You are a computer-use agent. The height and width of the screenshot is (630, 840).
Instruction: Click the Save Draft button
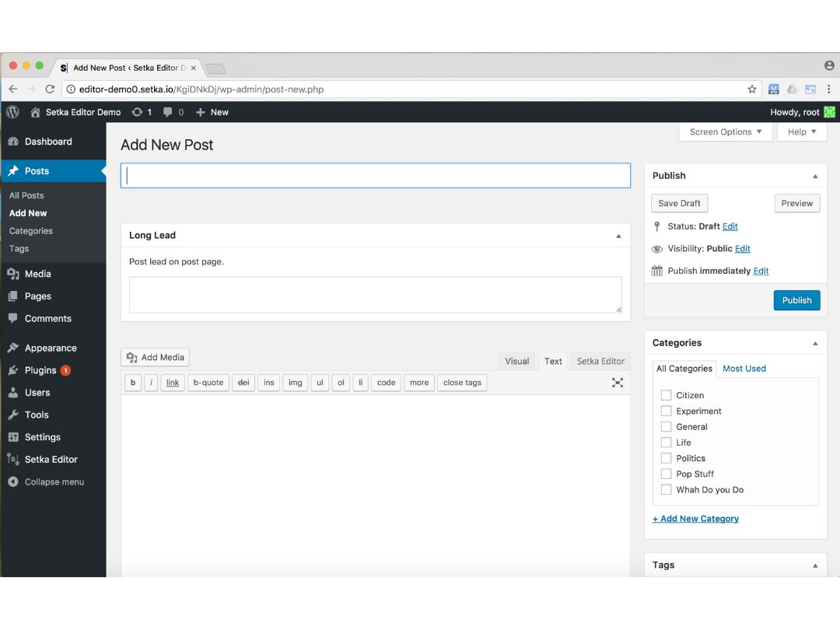pyautogui.click(x=679, y=203)
